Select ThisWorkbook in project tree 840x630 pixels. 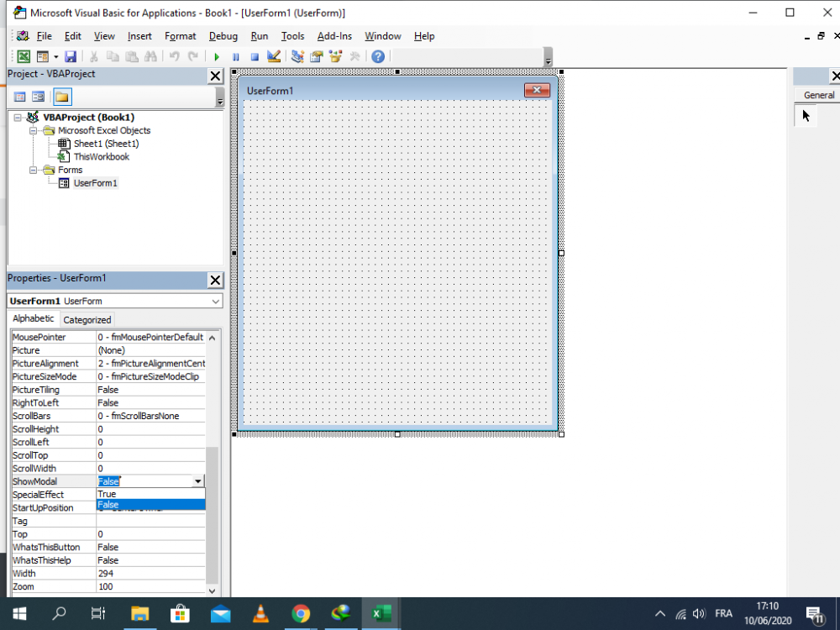point(102,157)
